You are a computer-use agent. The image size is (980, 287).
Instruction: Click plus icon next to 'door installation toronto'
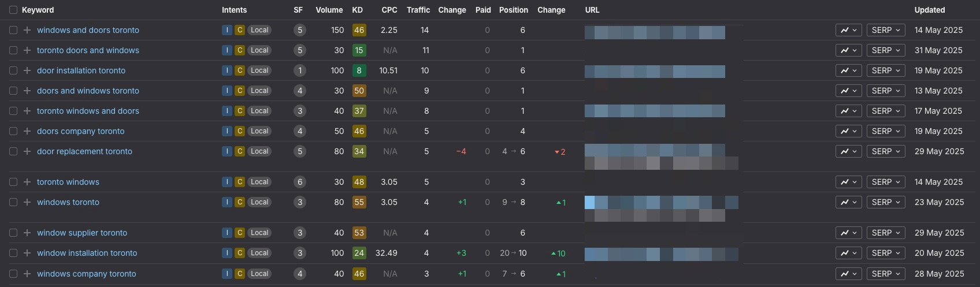27,70
